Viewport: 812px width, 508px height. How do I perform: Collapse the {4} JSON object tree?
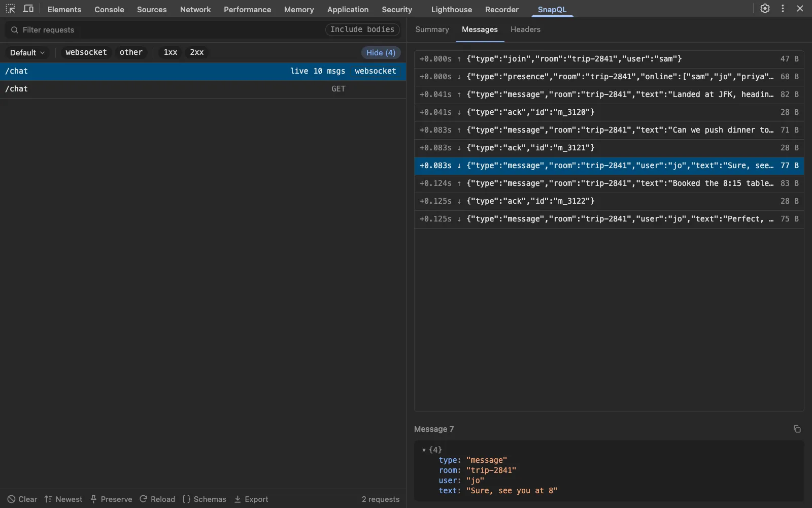[x=424, y=450]
